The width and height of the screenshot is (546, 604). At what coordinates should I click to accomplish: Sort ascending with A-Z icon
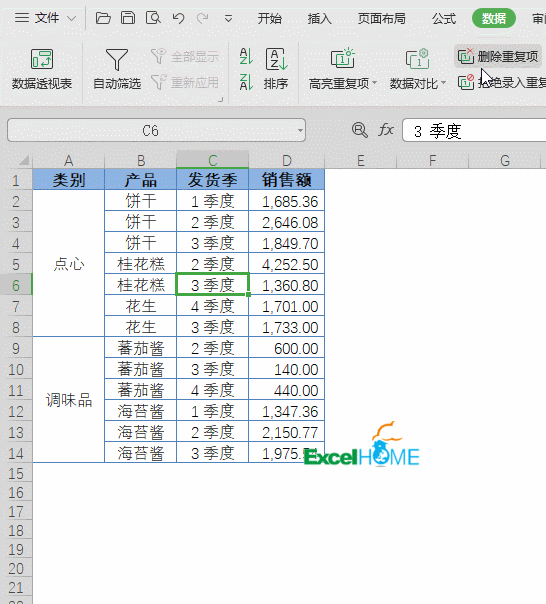click(246, 56)
